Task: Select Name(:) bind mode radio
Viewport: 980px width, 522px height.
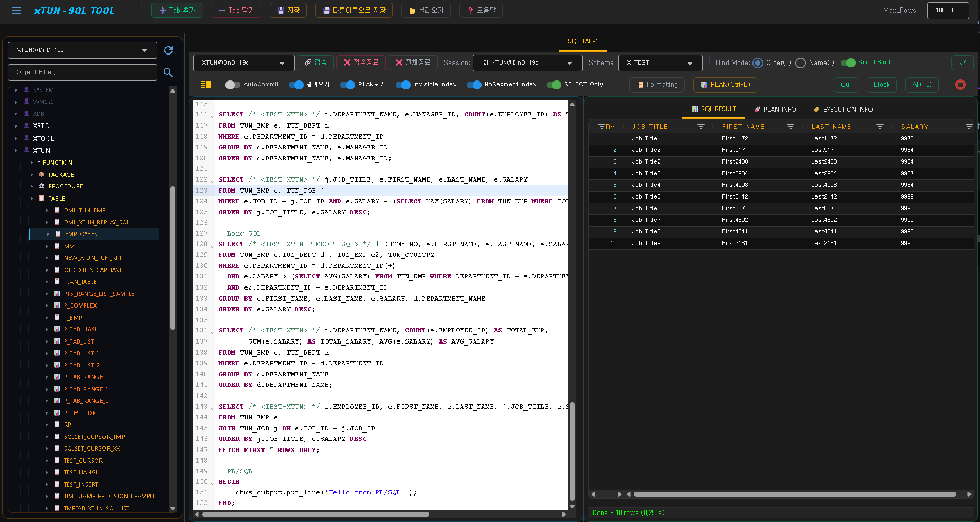Action: (x=801, y=63)
